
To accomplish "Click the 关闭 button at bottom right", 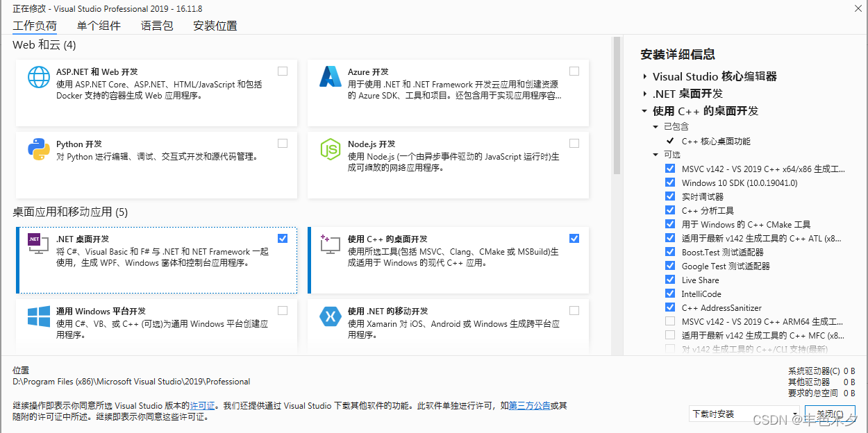I will point(831,414).
